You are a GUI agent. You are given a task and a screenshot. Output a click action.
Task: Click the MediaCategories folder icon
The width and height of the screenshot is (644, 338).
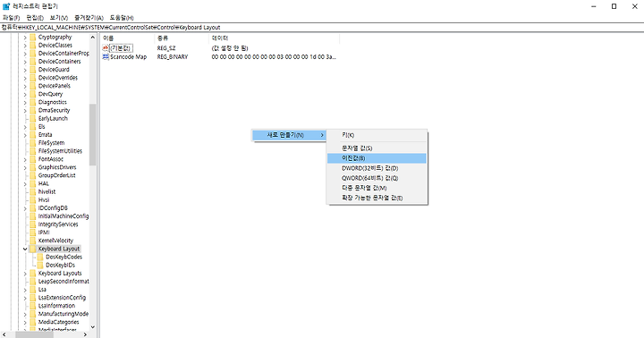tap(33, 322)
